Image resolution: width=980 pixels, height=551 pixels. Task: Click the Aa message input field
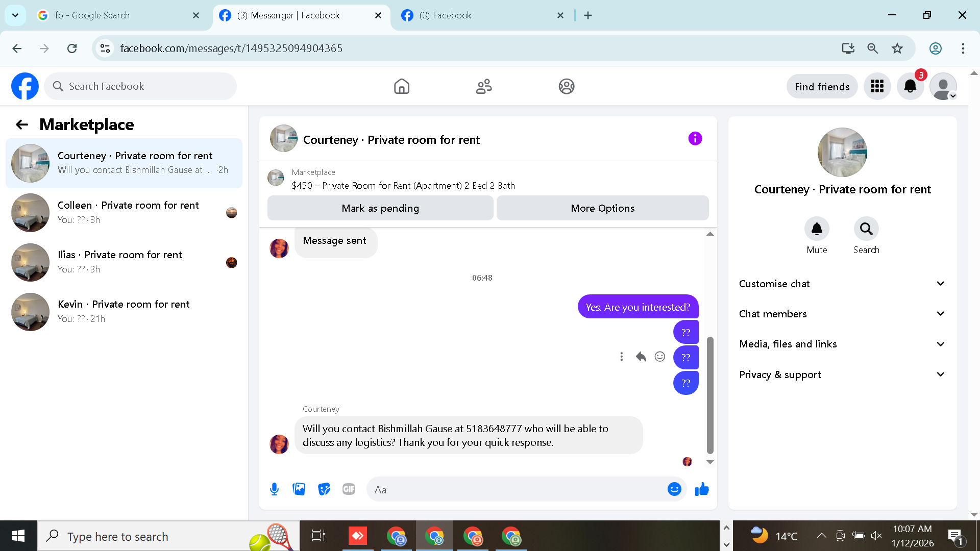click(516, 490)
